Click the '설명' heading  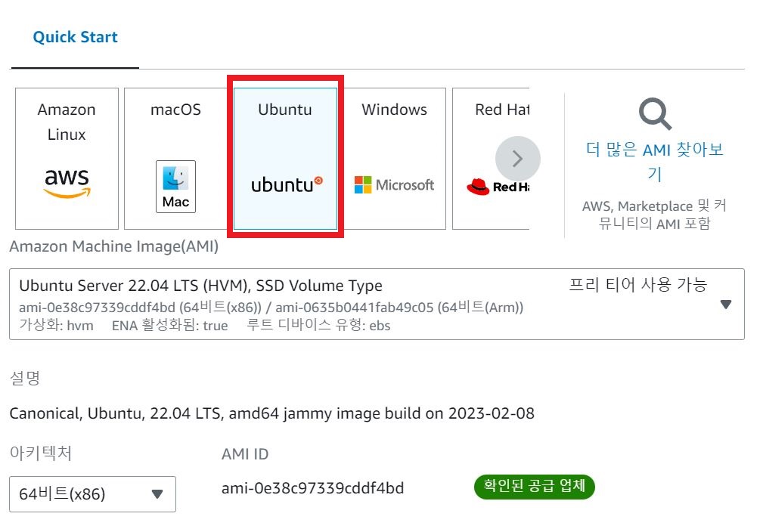(x=25, y=378)
